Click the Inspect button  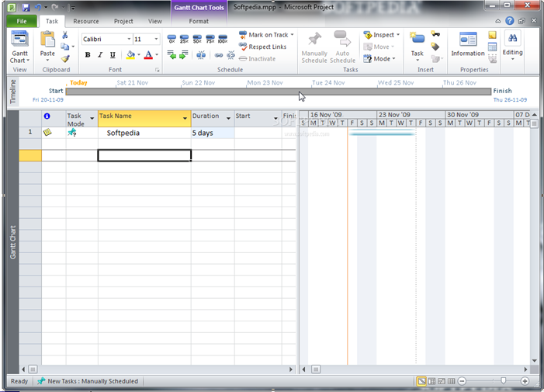[383, 35]
